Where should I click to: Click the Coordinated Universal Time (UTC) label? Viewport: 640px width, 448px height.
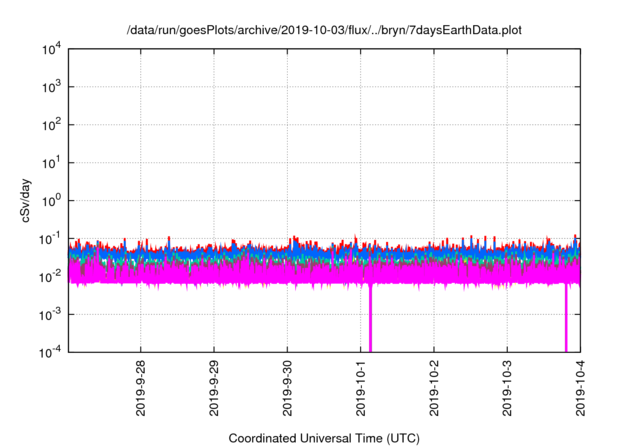click(324, 438)
